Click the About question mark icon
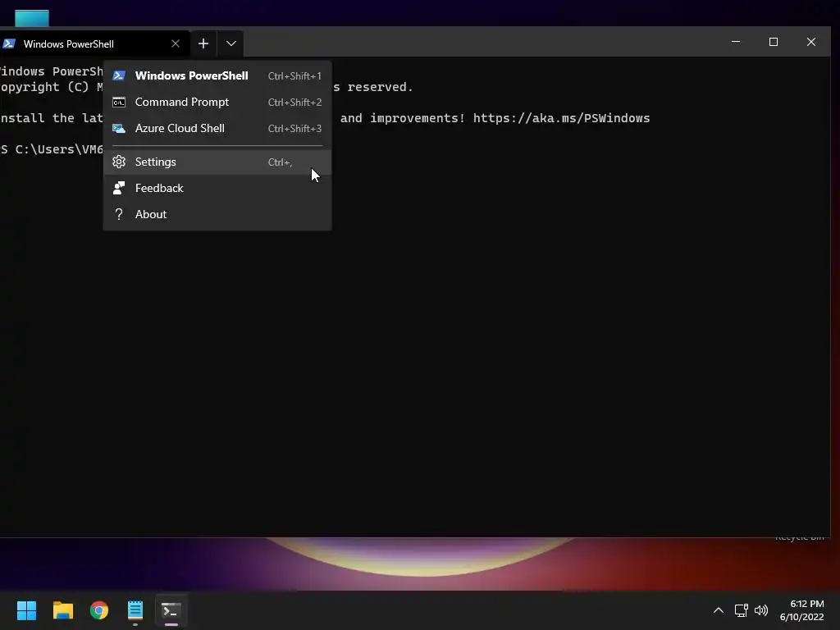 [x=119, y=214]
